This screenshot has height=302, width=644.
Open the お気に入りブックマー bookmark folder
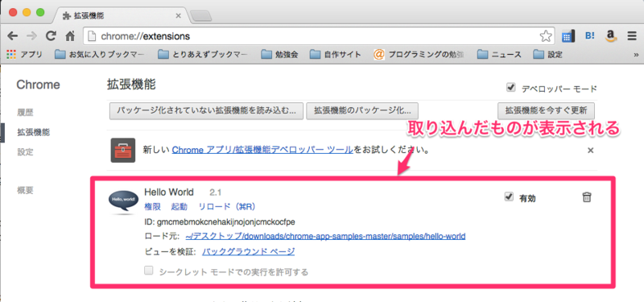(x=100, y=54)
